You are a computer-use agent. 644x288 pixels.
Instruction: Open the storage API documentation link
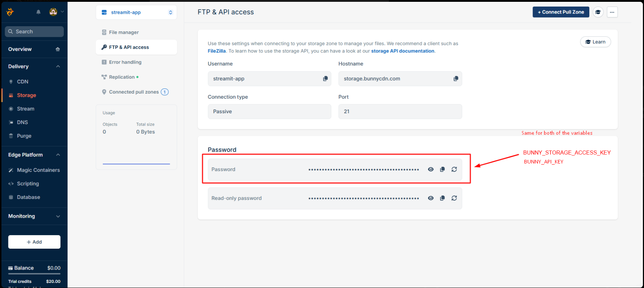402,51
